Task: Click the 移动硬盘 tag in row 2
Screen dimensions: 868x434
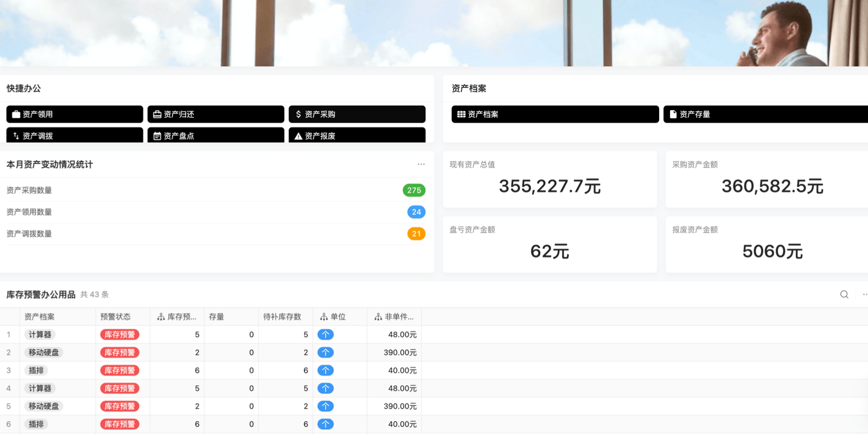Action: [x=44, y=353]
